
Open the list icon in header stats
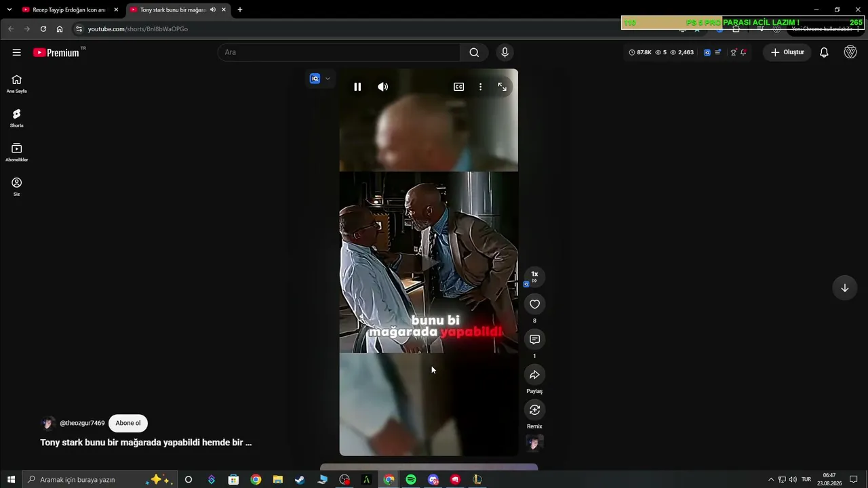coord(718,52)
